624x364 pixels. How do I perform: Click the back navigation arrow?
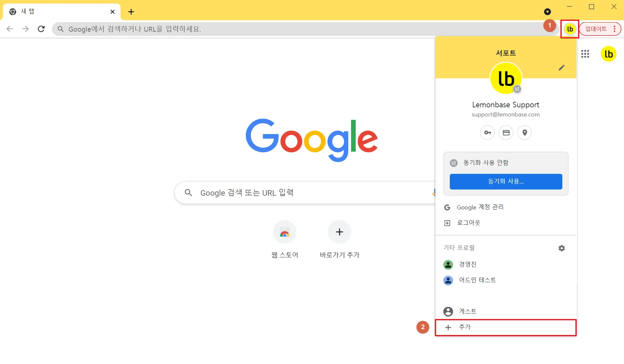tap(10, 29)
